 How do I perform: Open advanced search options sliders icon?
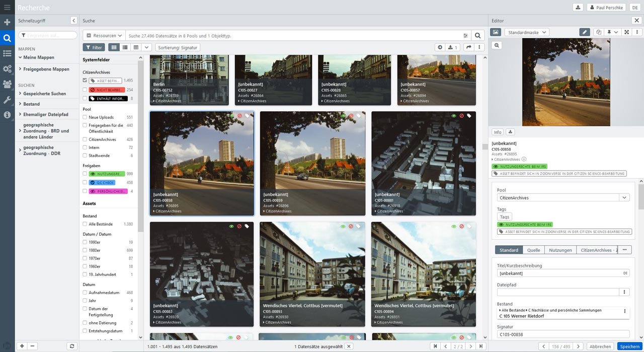[x=465, y=36]
